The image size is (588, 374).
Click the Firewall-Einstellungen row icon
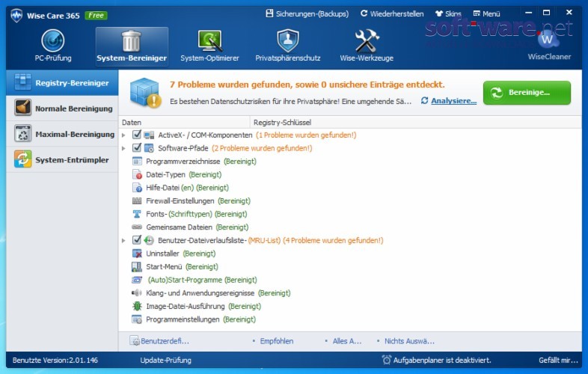[x=137, y=200]
